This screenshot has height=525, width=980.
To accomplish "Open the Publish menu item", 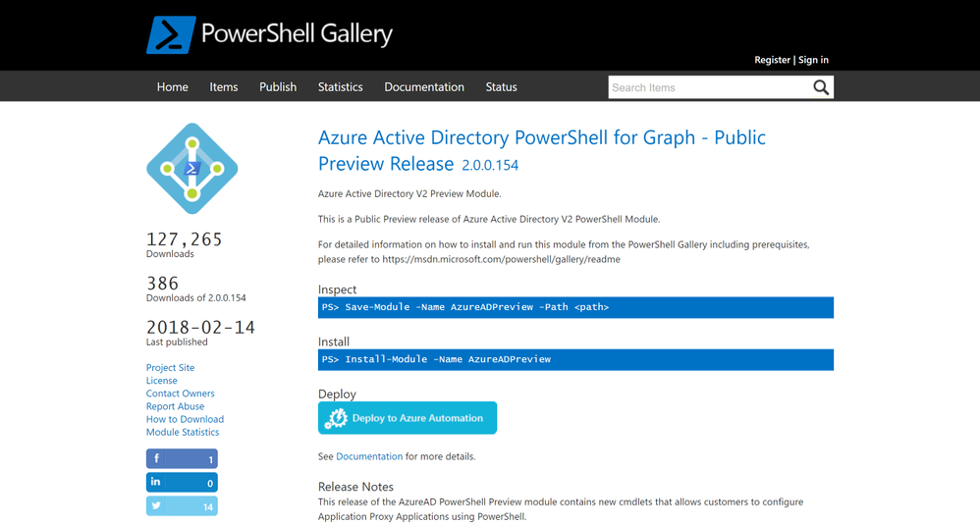I will click(x=278, y=86).
